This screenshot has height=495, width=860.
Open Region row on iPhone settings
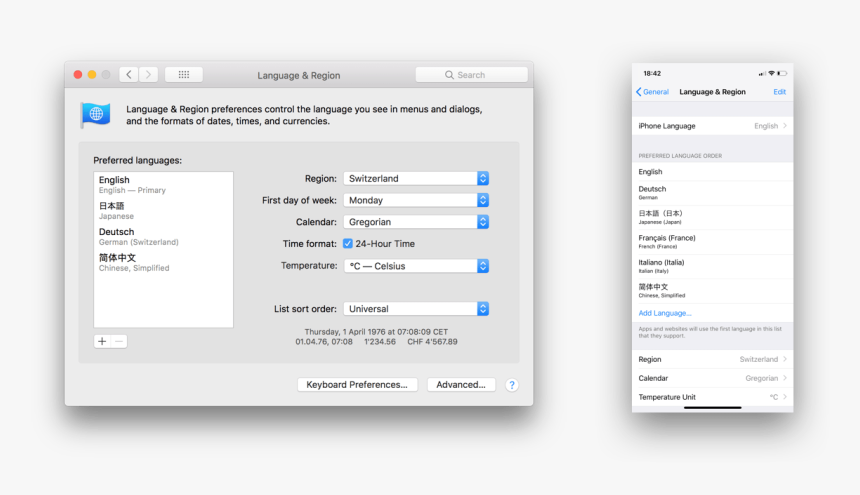pyautogui.click(x=712, y=359)
